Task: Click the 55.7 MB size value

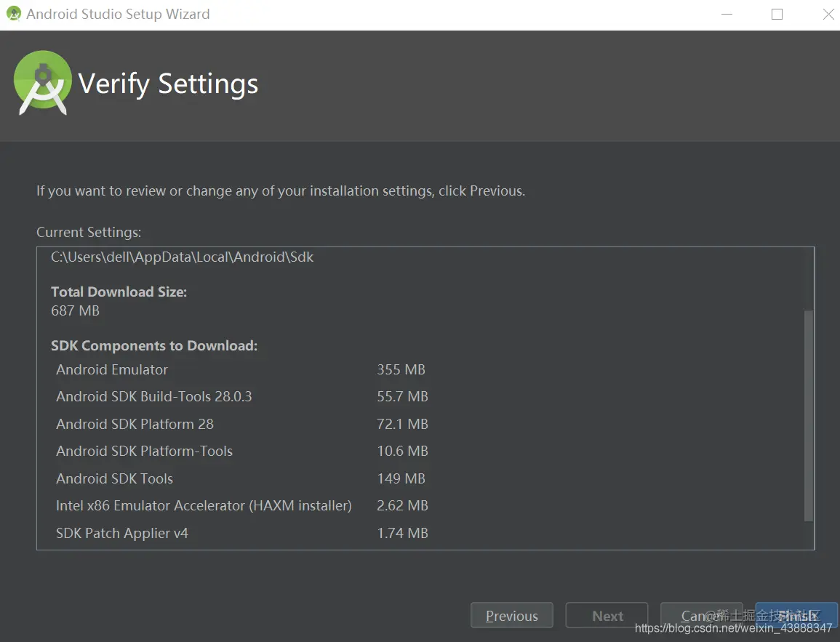Action: click(x=402, y=396)
